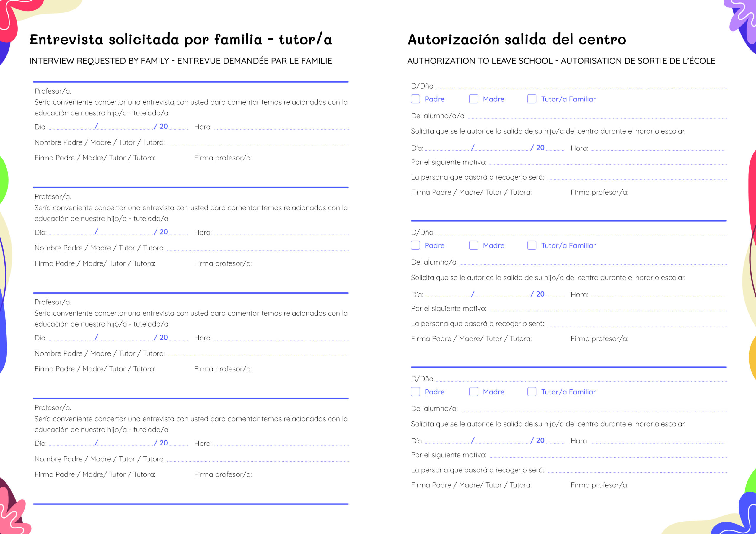This screenshot has width=756, height=534.
Task: Click the "Del alumno/a/a" name line
Action: click(x=597, y=117)
